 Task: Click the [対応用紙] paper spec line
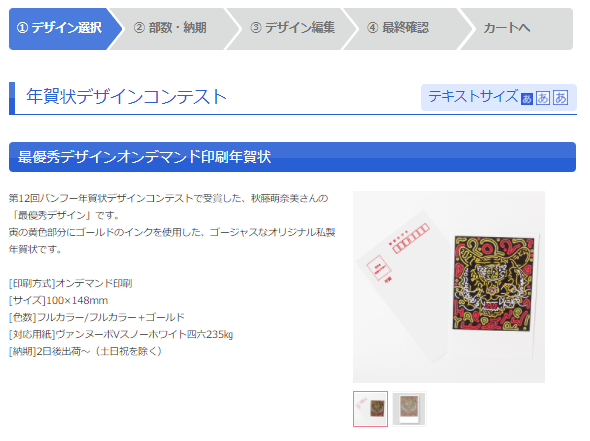pyautogui.click(x=121, y=335)
